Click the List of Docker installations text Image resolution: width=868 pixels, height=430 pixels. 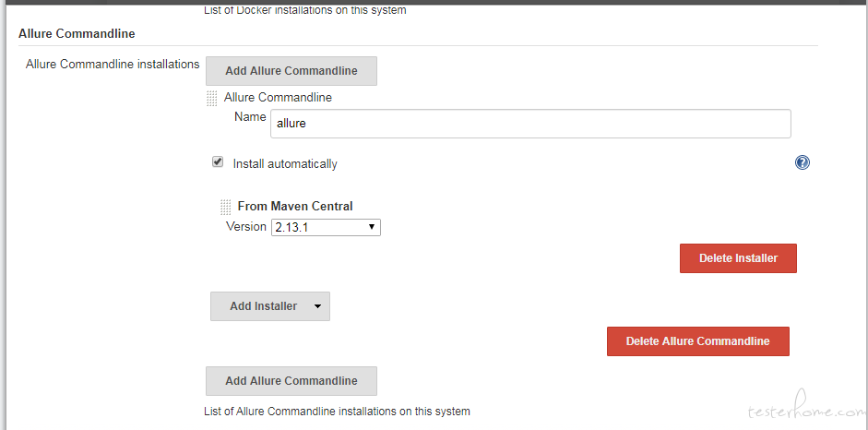(x=305, y=10)
